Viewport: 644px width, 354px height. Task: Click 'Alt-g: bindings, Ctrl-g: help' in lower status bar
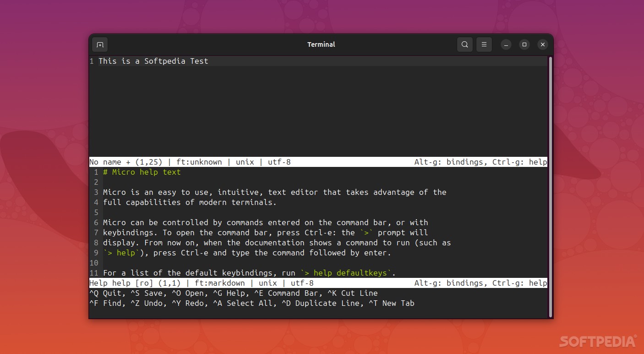481,283
